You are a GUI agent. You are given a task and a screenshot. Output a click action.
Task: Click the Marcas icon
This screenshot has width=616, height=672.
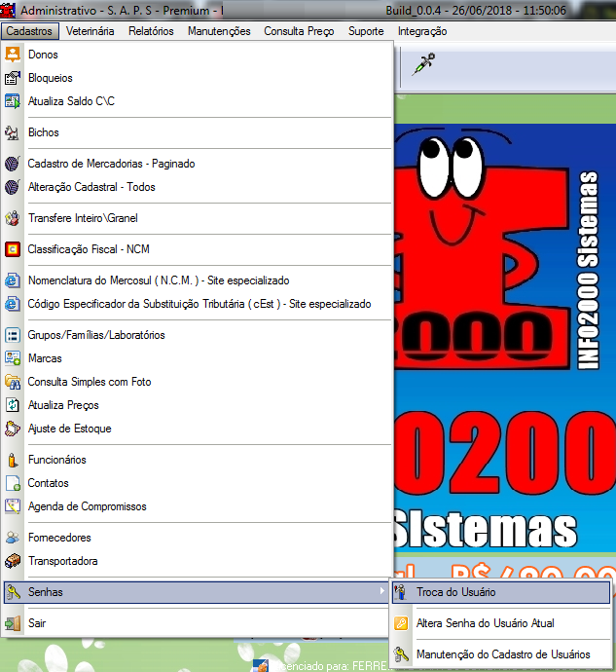[x=13, y=358]
